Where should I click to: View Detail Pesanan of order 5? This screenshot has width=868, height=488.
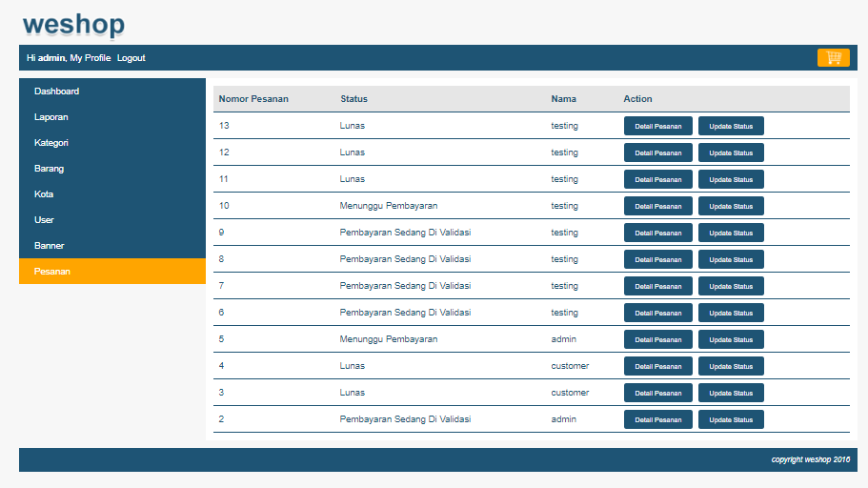click(658, 339)
